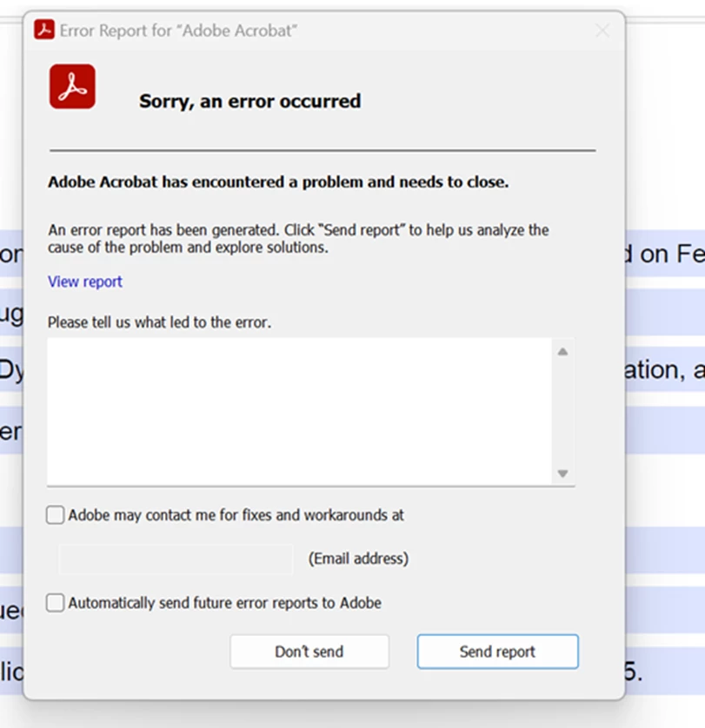Click 'Please tell us what led to the error' label
This screenshot has width=705, height=728.
click(x=159, y=322)
